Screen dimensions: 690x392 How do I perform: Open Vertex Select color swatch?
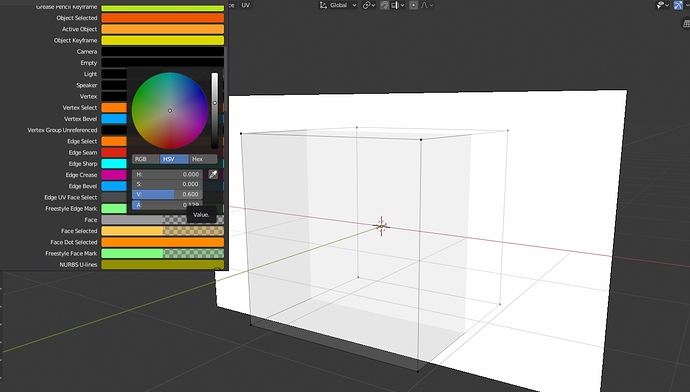pyautogui.click(x=114, y=108)
